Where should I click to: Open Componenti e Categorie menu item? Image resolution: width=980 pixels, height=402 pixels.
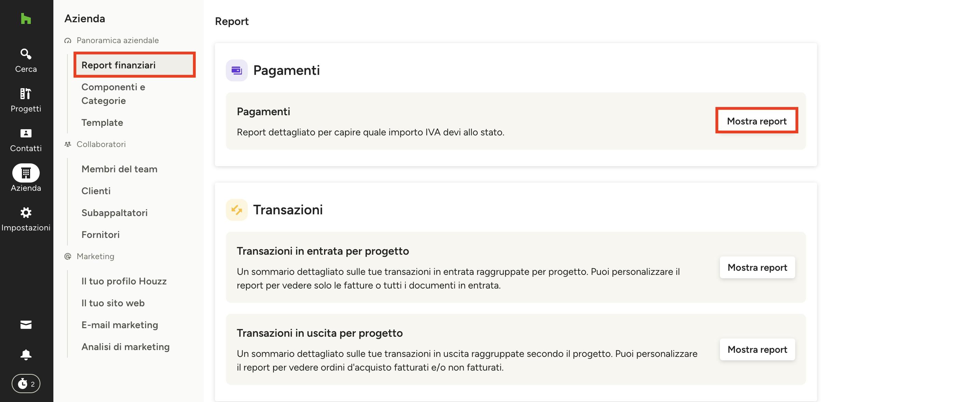pyautogui.click(x=113, y=94)
